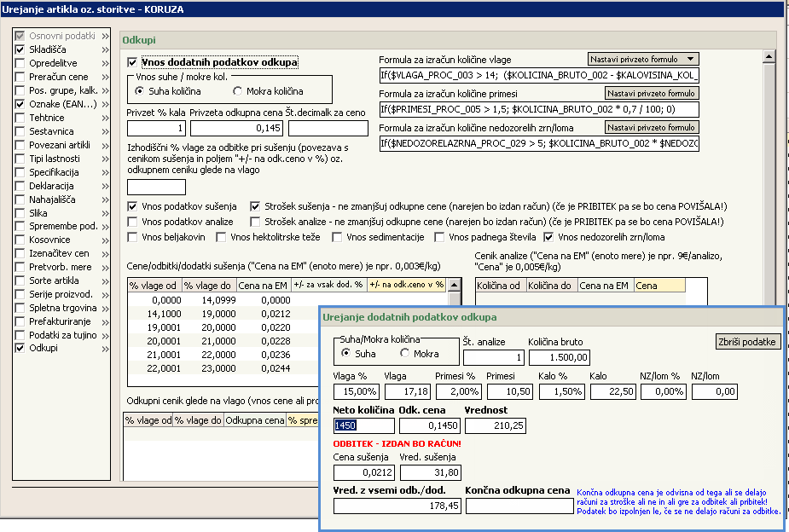Click the Vred. z vsemi odb./dod. field

(397, 506)
